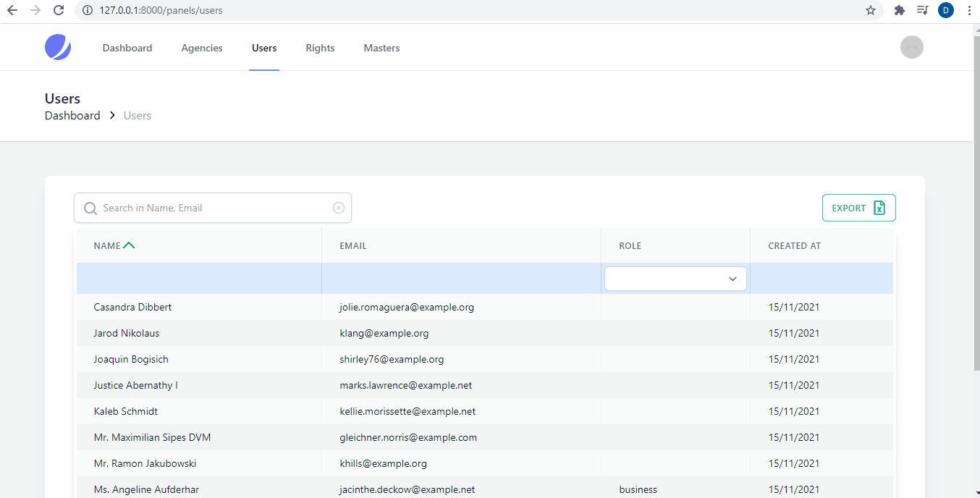
Task: Select the Mr. Ramon Jakubowski cell
Action: point(145,463)
